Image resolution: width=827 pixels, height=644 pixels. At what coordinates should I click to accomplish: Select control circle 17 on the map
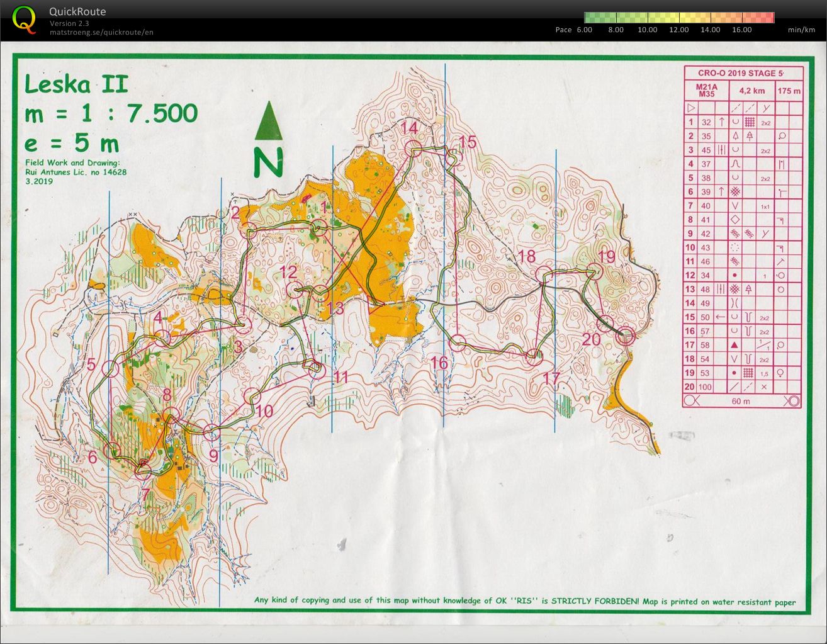tap(534, 357)
